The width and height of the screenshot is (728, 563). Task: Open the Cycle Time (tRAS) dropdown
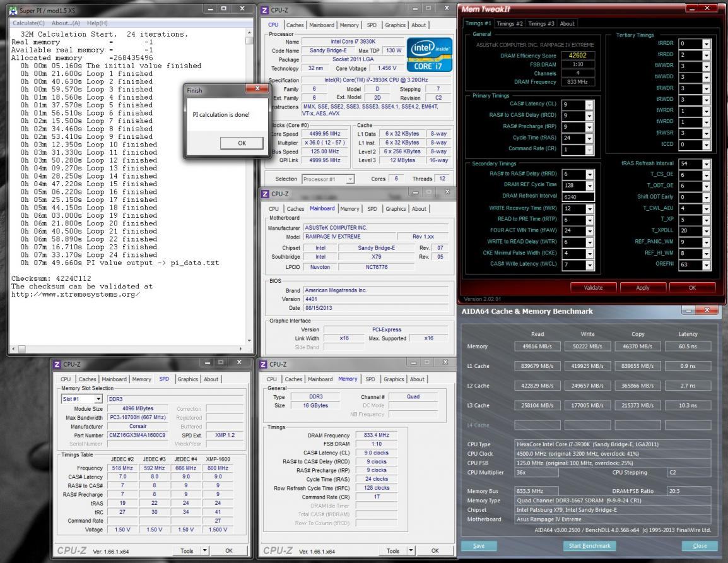pos(589,138)
